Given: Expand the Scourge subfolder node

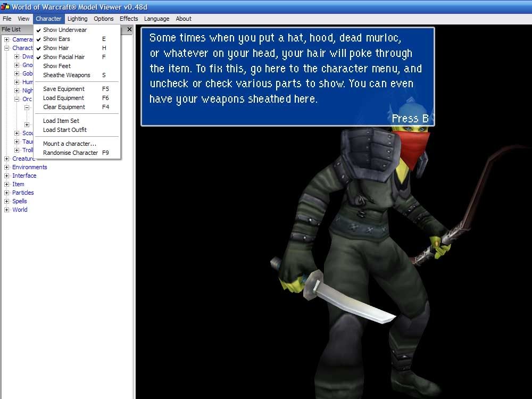Looking at the screenshot, I should pyautogui.click(x=16, y=133).
